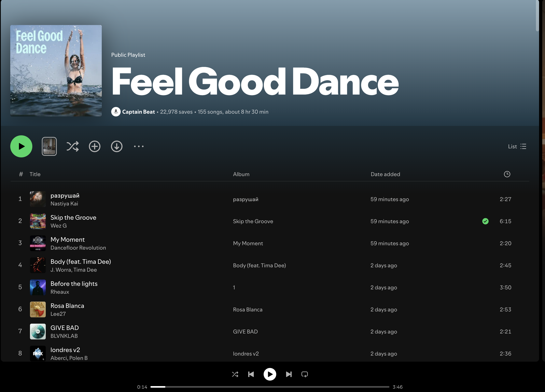Sort by the Date added column header
The image size is (545, 392).
click(x=385, y=174)
